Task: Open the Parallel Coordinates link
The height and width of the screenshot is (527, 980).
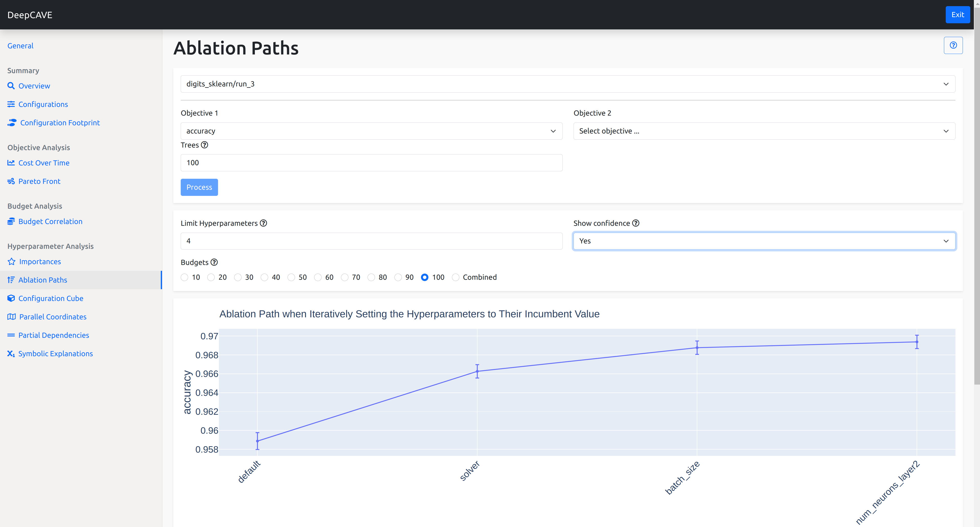Action: pyautogui.click(x=53, y=317)
